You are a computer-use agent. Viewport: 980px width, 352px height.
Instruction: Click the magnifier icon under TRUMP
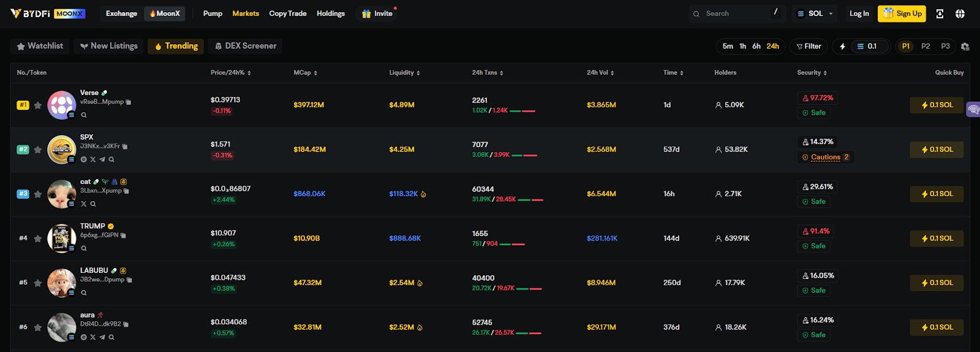[84, 248]
